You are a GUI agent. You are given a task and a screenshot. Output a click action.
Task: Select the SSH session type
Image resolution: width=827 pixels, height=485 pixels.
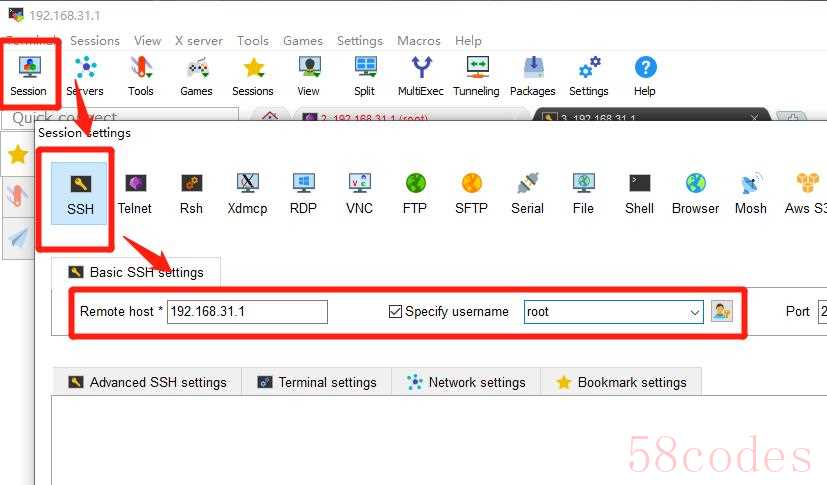click(80, 193)
